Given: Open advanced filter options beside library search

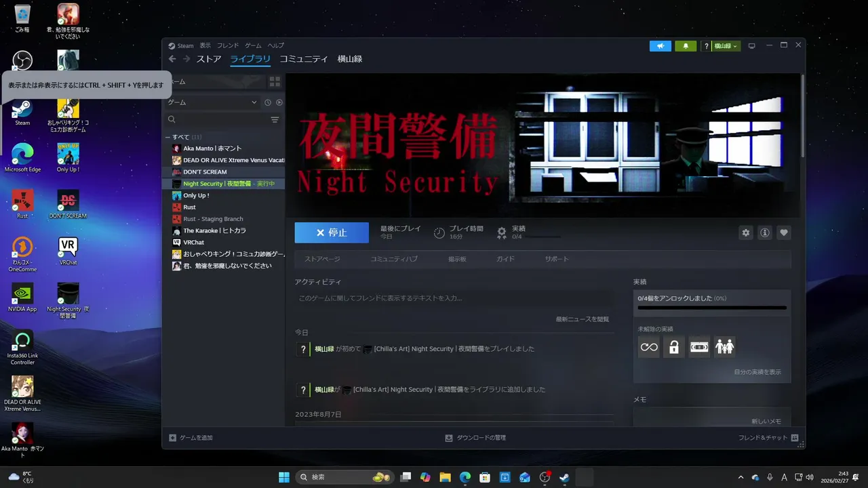Looking at the screenshot, I should click(x=275, y=119).
